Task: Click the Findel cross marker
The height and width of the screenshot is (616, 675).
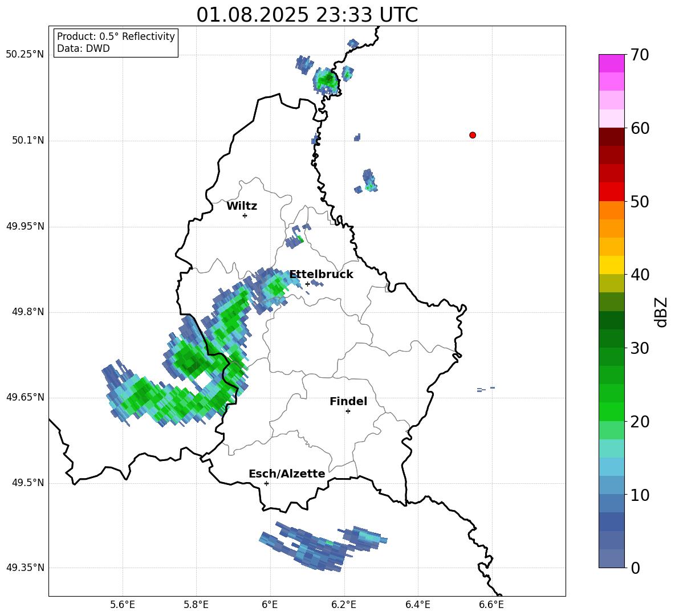Action: 348,411
